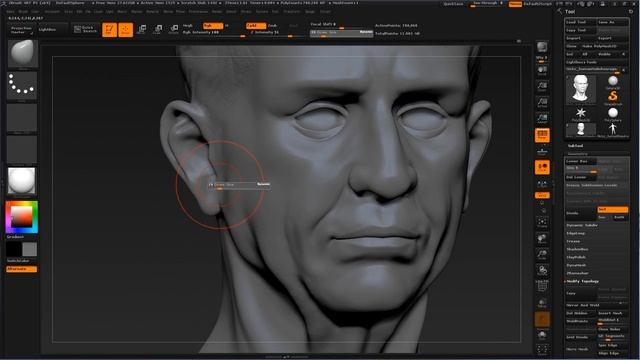
Task: Open the Transform menu
Action: (292, 12)
